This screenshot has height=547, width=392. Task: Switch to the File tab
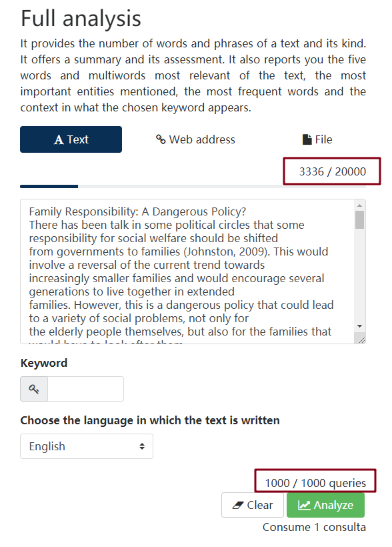[x=317, y=139]
